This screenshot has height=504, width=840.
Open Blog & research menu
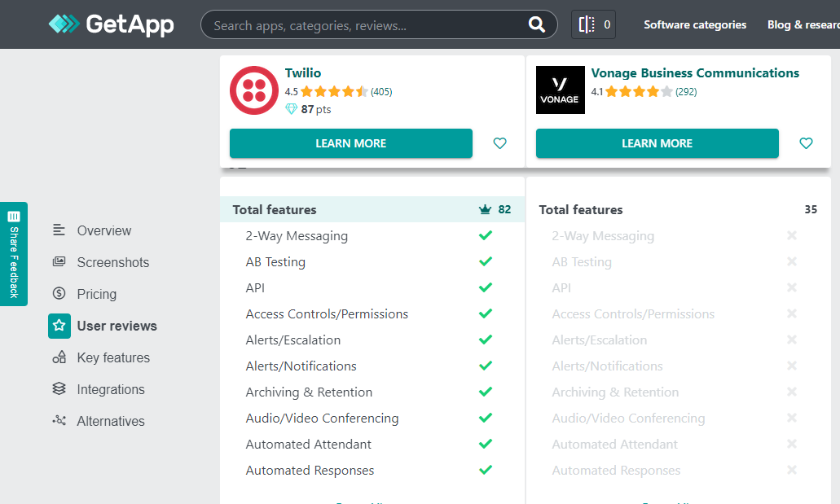[803, 24]
